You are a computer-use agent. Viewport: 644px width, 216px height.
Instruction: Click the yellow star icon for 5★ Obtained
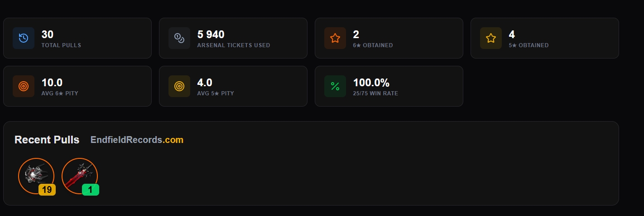(x=491, y=38)
